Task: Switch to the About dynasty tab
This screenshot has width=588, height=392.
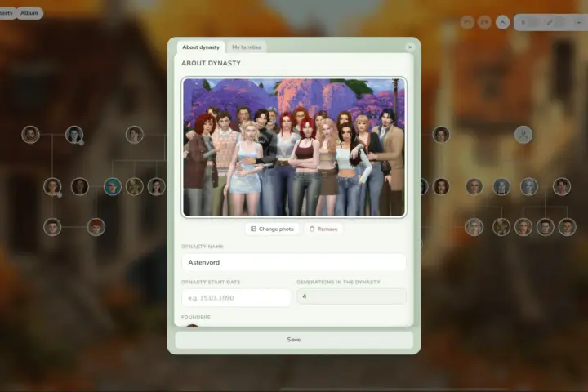Action: [201, 47]
